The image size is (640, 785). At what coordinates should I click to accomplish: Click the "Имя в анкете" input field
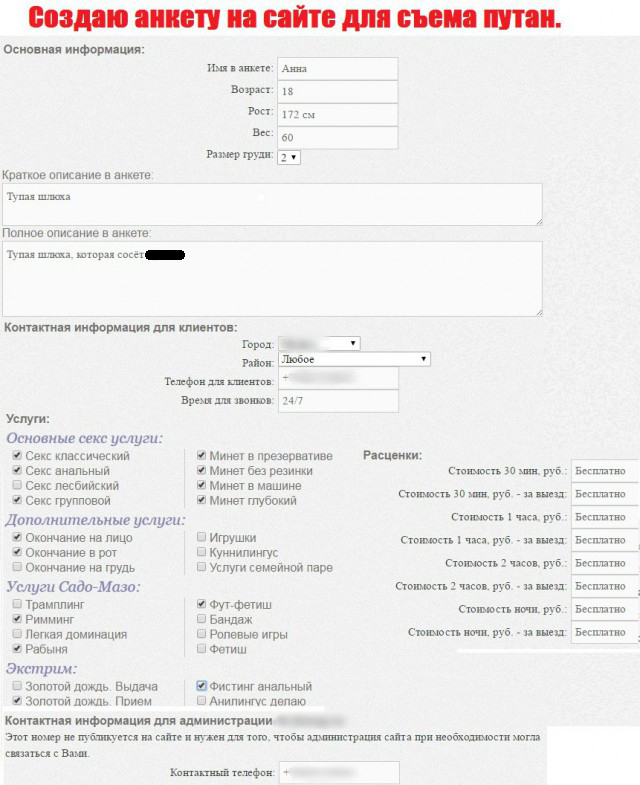point(338,69)
